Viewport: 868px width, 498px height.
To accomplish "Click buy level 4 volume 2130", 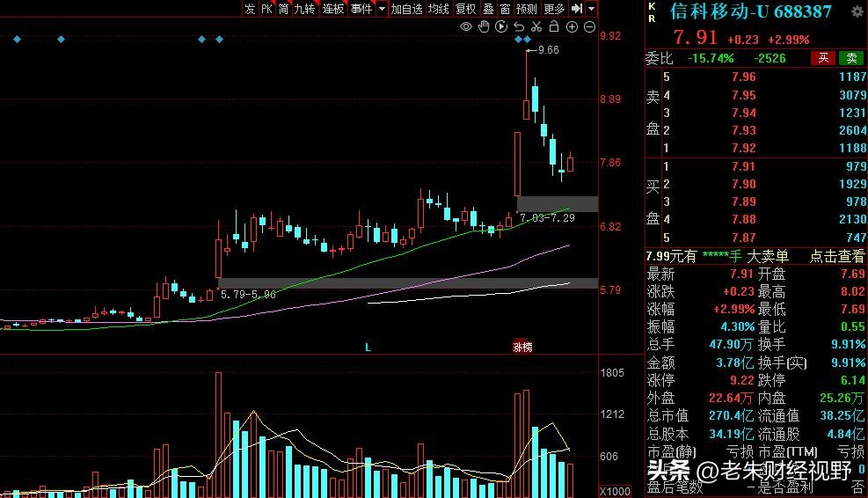I will 852,219.
